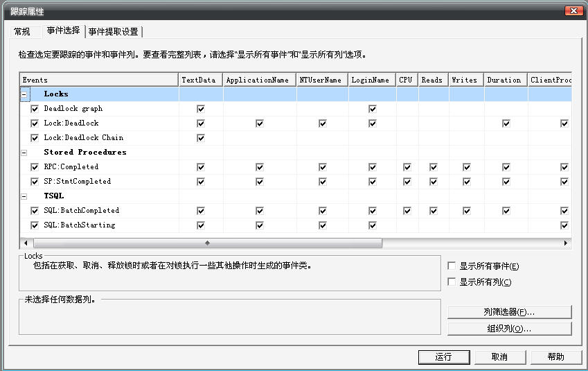Close the 跟踪属性 dialog

573,11
